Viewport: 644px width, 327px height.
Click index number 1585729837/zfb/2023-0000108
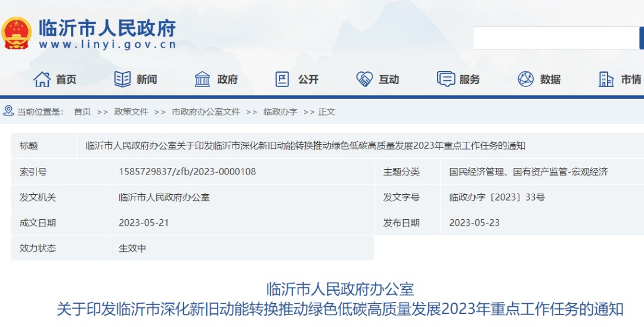[x=187, y=172]
